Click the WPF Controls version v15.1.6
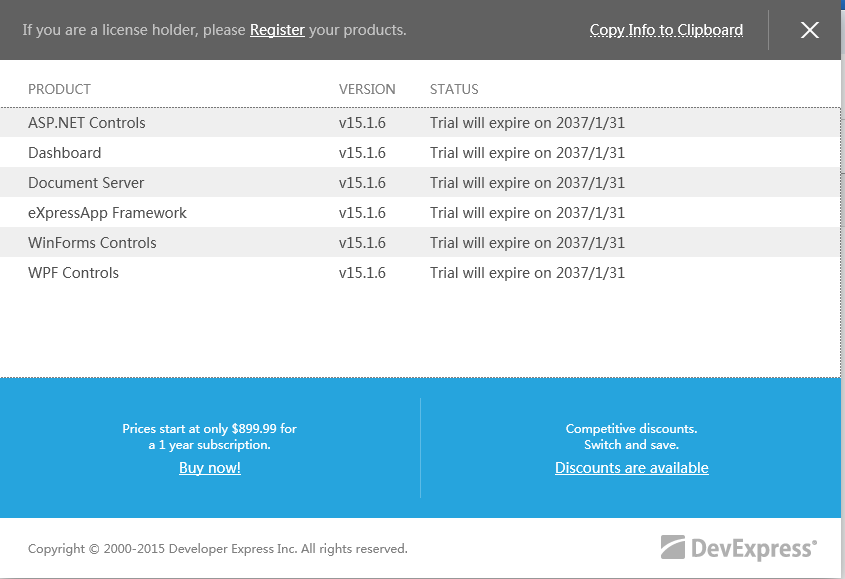The height and width of the screenshot is (579, 845). [362, 273]
